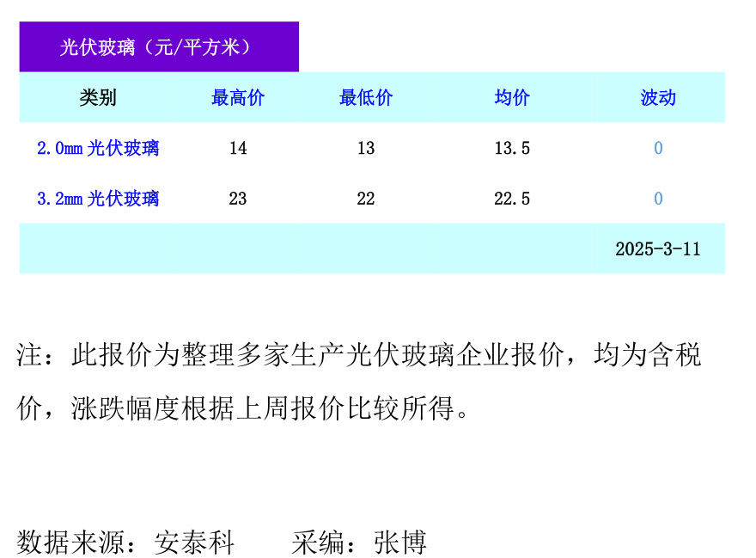Click the value 14 for 2.0mm glass
756x558 pixels.
238,148
